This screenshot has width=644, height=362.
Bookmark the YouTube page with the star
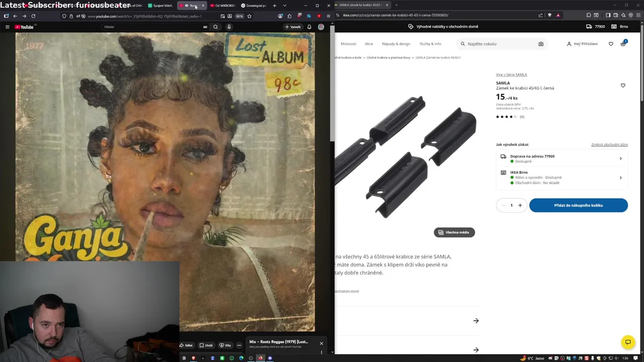[x=249, y=16]
